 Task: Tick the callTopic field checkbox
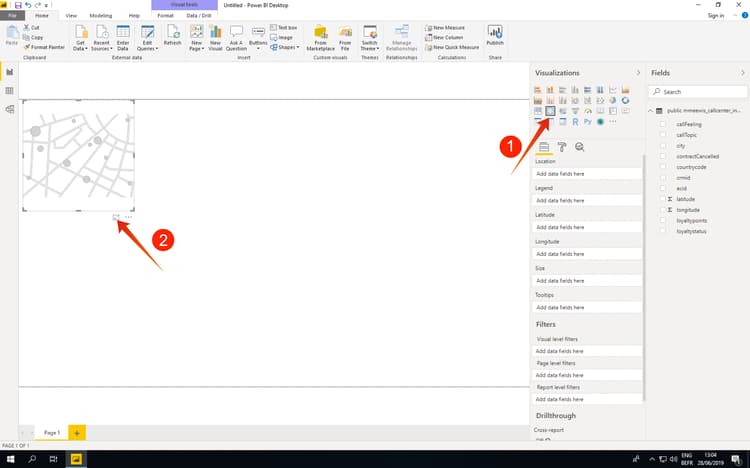663,135
